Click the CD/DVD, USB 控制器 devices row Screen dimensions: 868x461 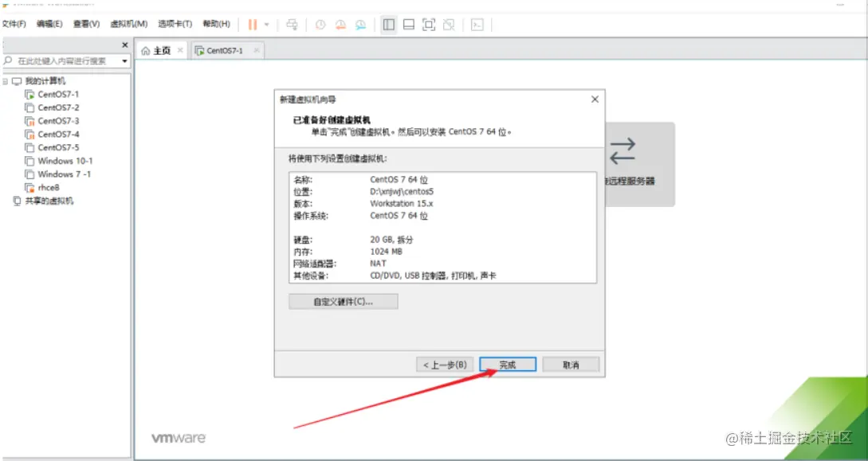click(x=433, y=275)
